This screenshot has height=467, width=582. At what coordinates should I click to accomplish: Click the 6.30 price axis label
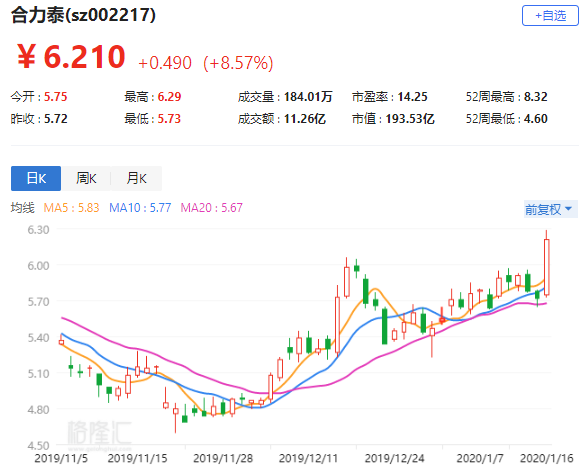[38, 230]
